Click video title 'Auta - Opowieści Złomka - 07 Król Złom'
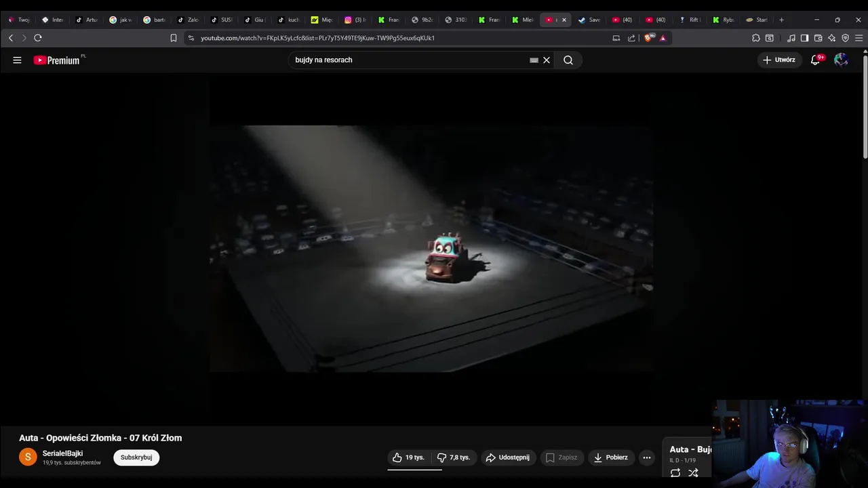The height and width of the screenshot is (488, 868). (x=100, y=438)
